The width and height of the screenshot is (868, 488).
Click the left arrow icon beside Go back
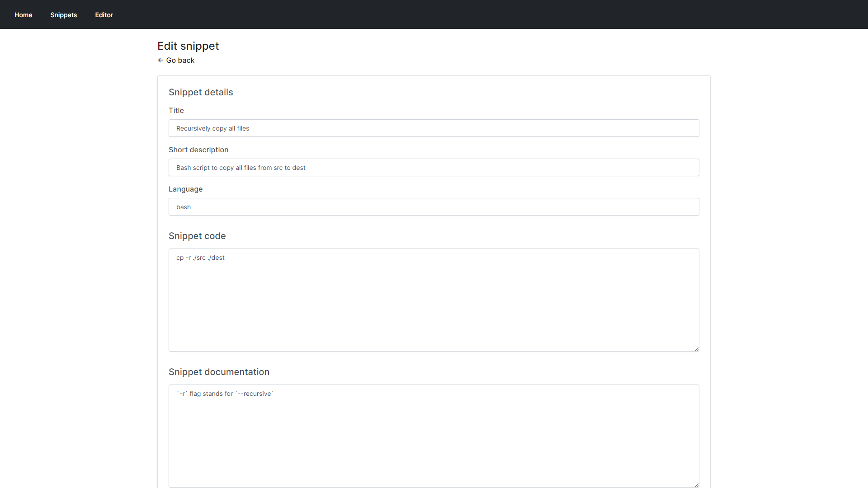point(160,60)
